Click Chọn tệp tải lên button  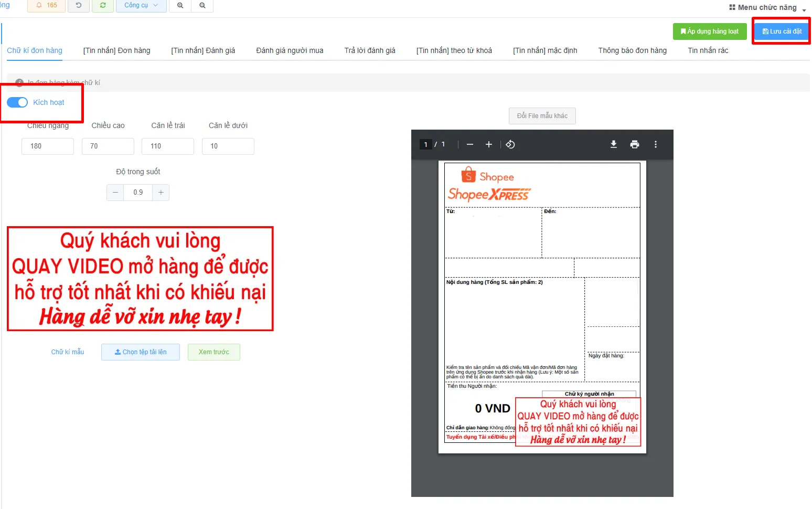pos(141,352)
